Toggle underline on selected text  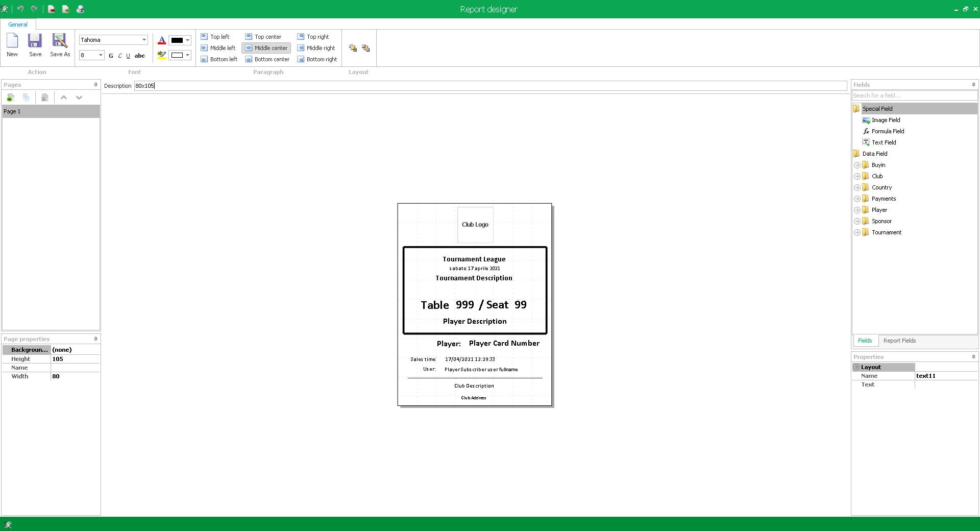pos(128,56)
